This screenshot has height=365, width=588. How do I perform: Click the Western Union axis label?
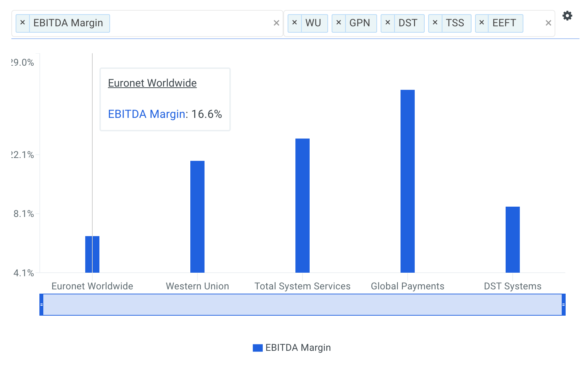click(x=197, y=286)
